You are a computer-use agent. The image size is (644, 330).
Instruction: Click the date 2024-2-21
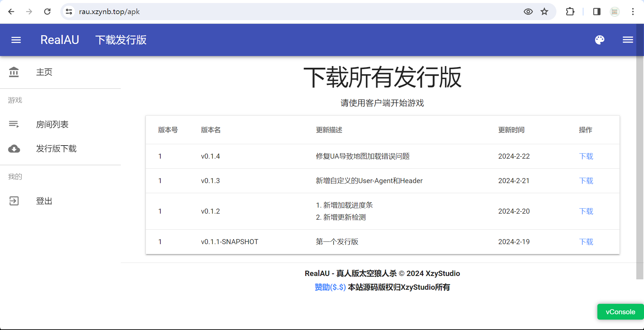click(x=514, y=181)
